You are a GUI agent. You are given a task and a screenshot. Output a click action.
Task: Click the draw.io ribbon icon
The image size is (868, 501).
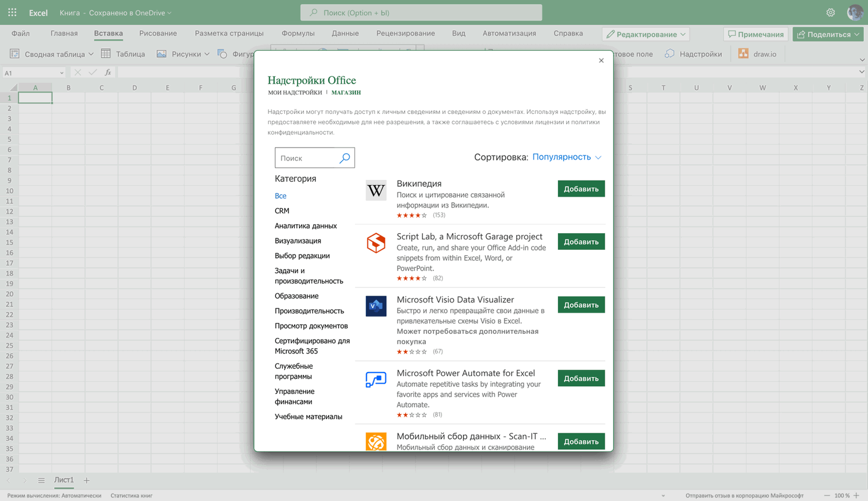(x=744, y=54)
